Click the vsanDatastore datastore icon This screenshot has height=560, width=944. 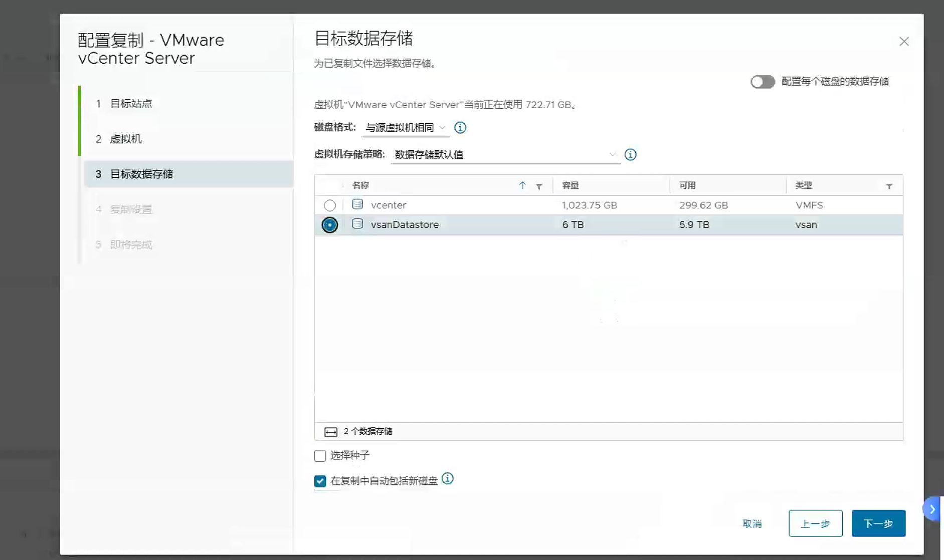pyautogui.click(x=357, y=224)
